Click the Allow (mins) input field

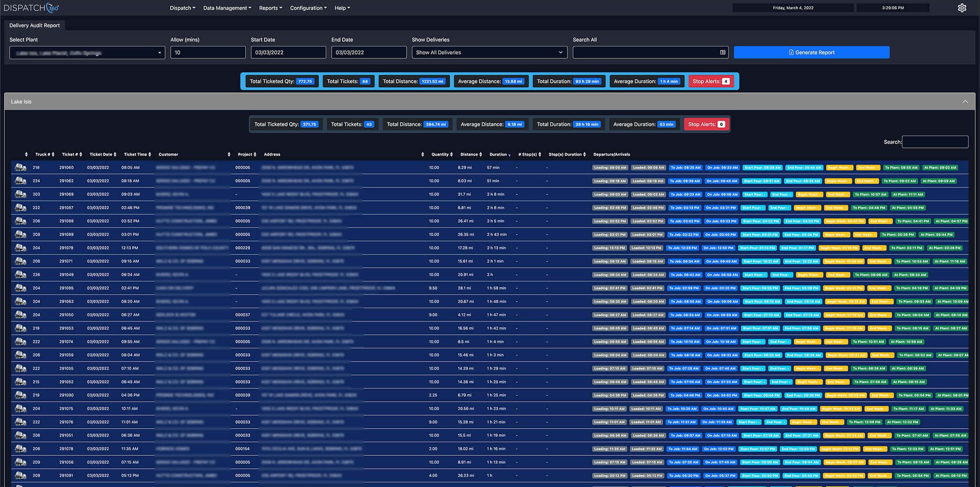pyautogui.click(x=208, y=53)
